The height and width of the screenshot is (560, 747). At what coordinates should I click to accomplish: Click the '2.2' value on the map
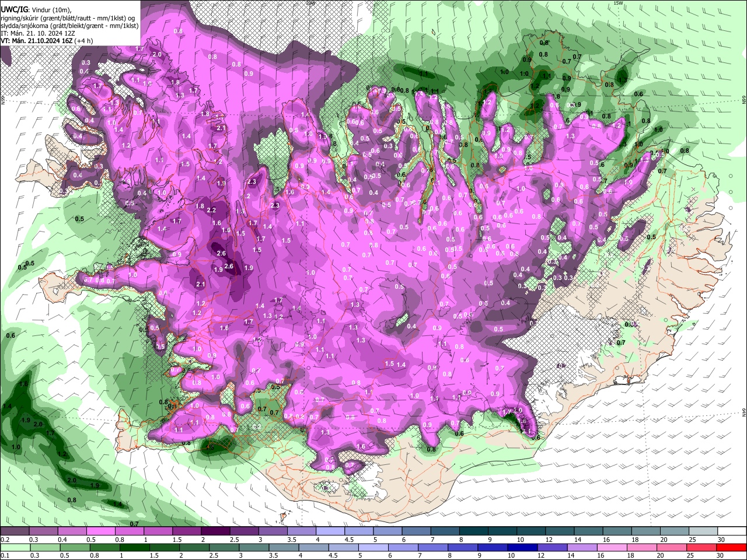211,210
